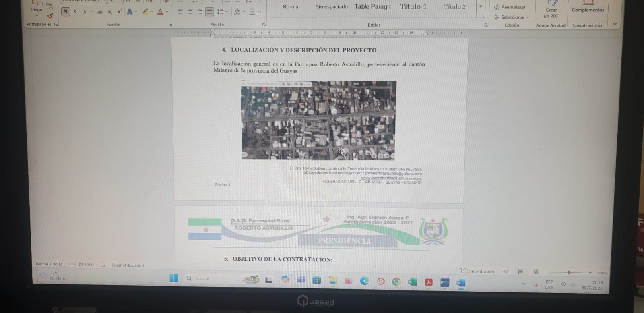Toggle bold (N) formatting
The image size is (644, 313).
click(65, 12)
